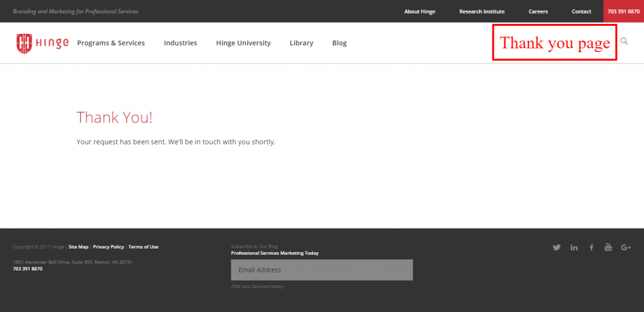Viewport: 644px width, 312px height.
Task: Open Programs & Services menu
Action: point(111,43)
